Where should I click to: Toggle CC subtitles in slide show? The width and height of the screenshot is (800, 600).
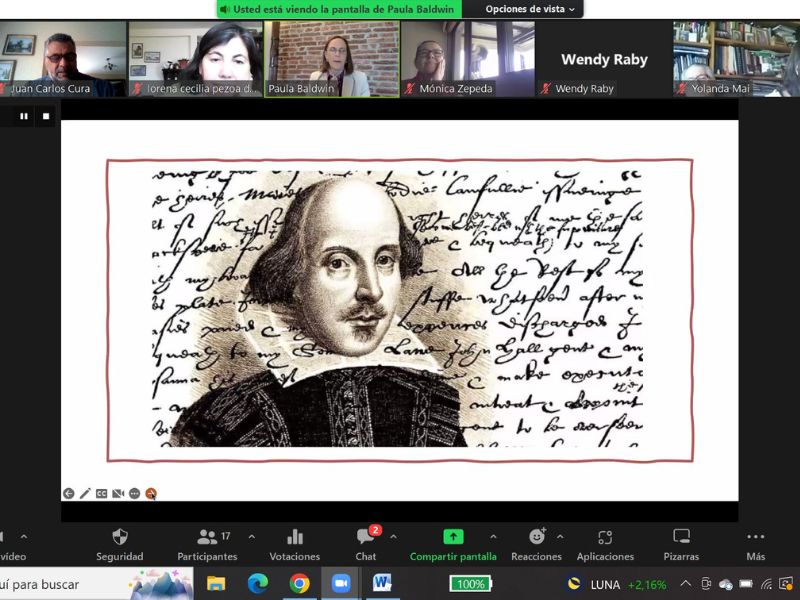click(102, 493)
